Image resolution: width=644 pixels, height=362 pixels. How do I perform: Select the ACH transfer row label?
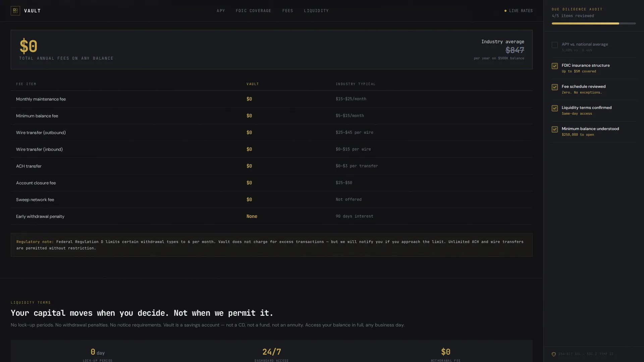tap(29, 166)
